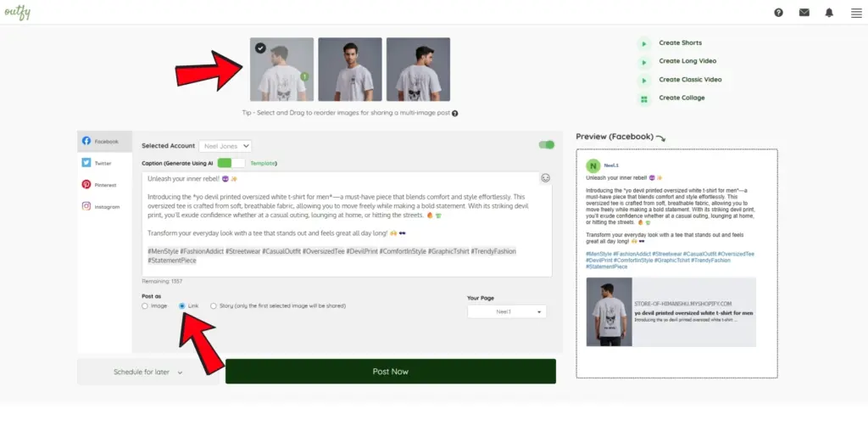Viewport: 868px width, 426px height.
Task: Select the Story post radio button
Action: click(213, 305)
